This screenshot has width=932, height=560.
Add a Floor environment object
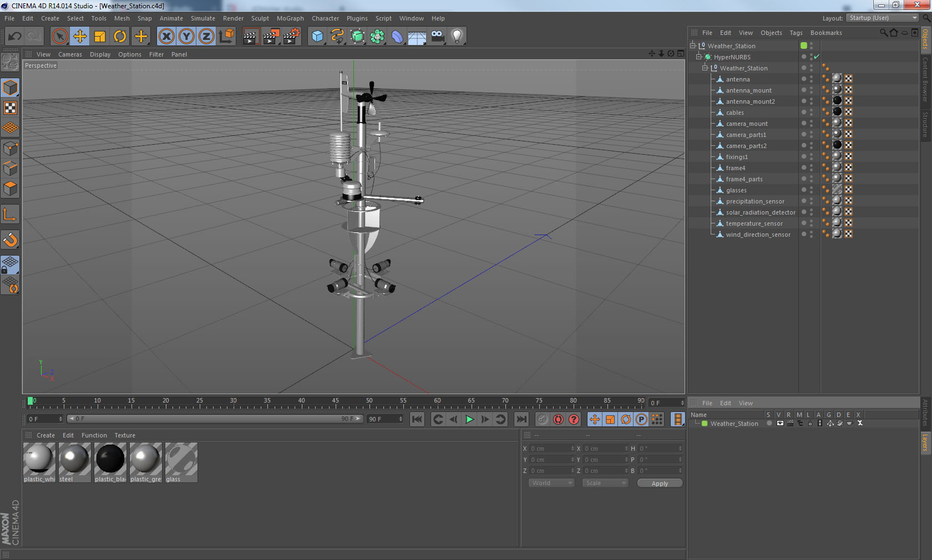(x=417, y=37)
